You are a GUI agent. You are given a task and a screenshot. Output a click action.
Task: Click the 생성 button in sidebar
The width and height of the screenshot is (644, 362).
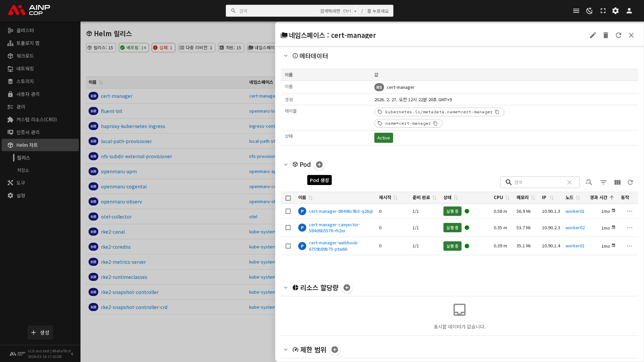40,333
